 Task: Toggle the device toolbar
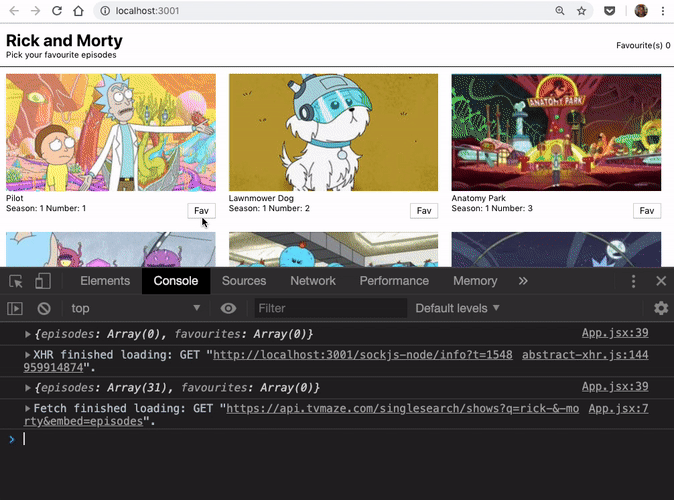tap(43, 281)
